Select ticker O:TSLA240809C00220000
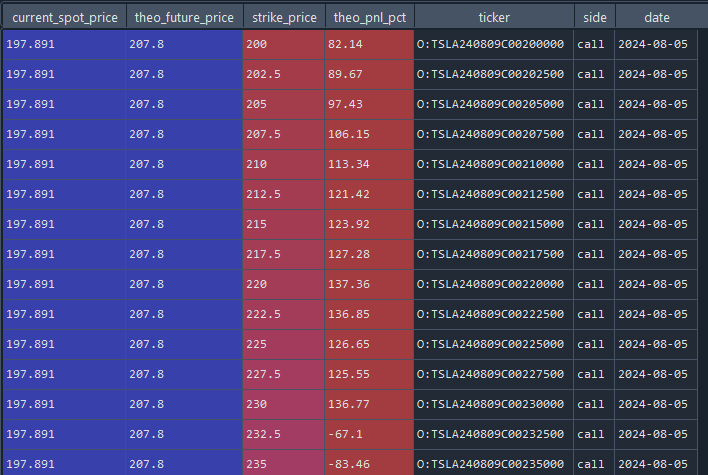Image resolution: width=708 pixels, height=475 pixels. pyautogui.click(x=494, y=284)
